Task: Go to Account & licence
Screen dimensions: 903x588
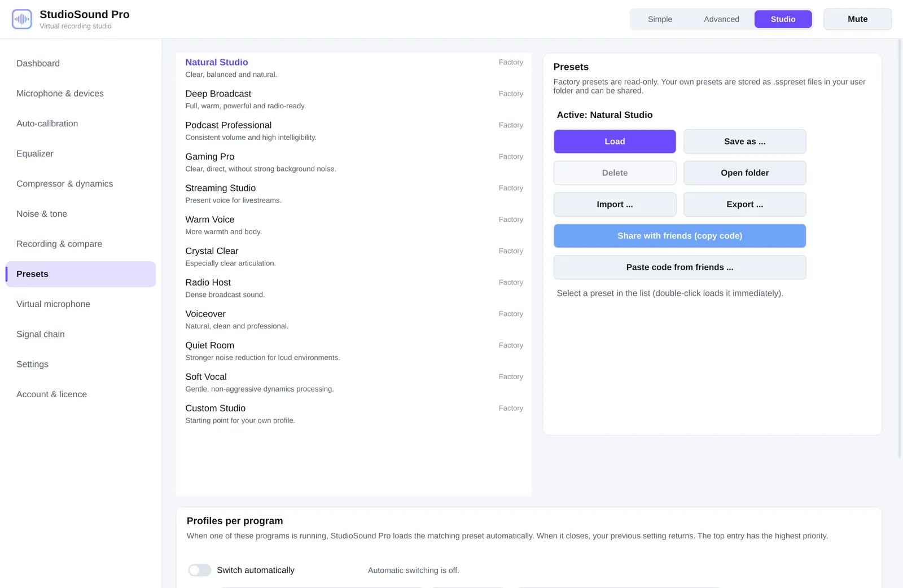Action: tap(81, 394)
